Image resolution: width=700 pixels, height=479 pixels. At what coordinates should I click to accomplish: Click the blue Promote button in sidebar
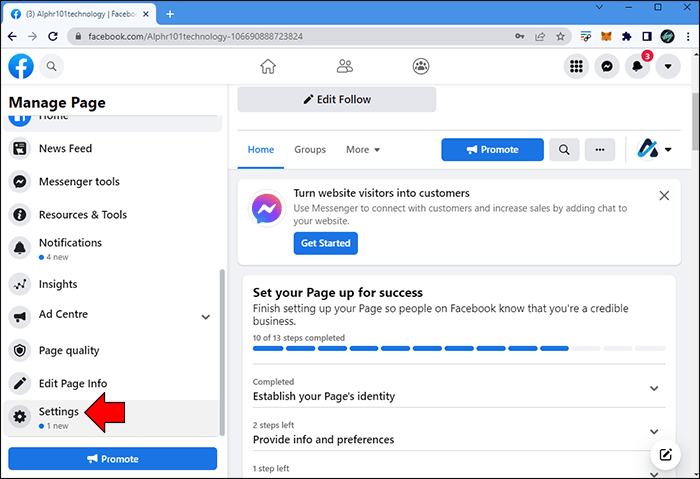click(112, 458)
